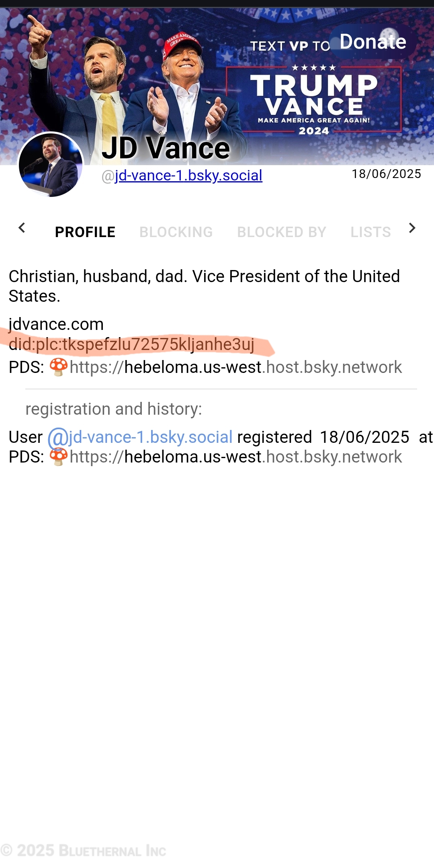
Task: Open the underlined handle link below the name
Action: (x=188, y=176)
